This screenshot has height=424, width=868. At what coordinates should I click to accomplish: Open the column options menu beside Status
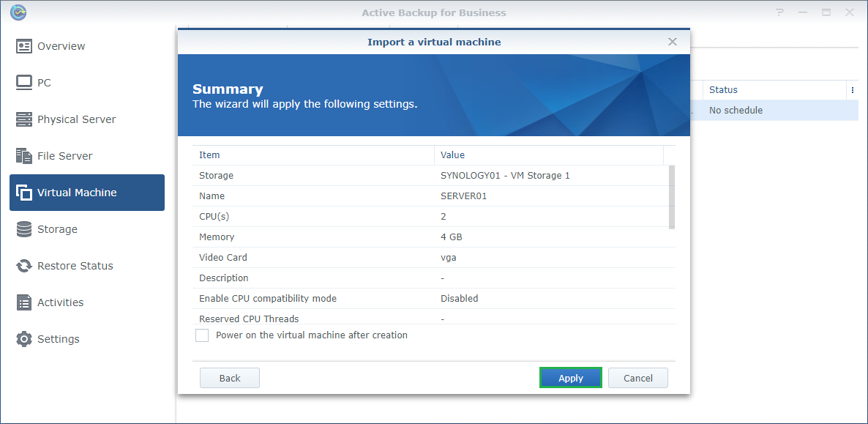[x=852, y=90]
